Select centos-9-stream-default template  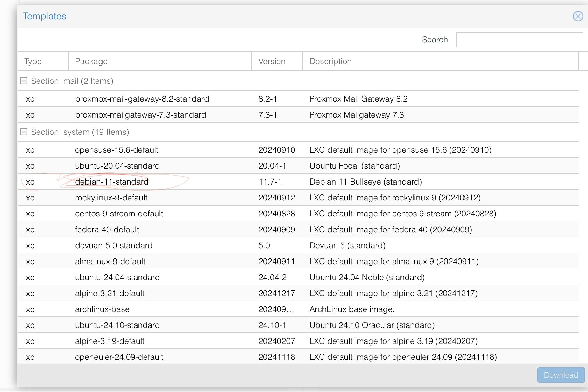(x=119, y=214)
